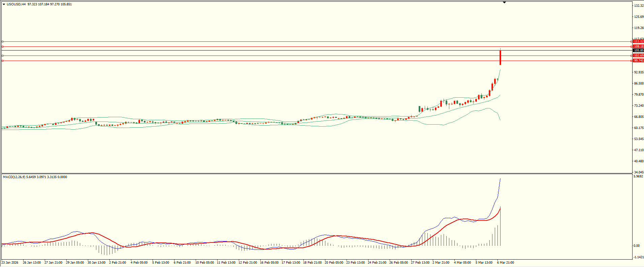Open the USOUSD,H4 chart dropdown arrow
This screenshot has height=267, width=644.
click(x=4, y=4)
